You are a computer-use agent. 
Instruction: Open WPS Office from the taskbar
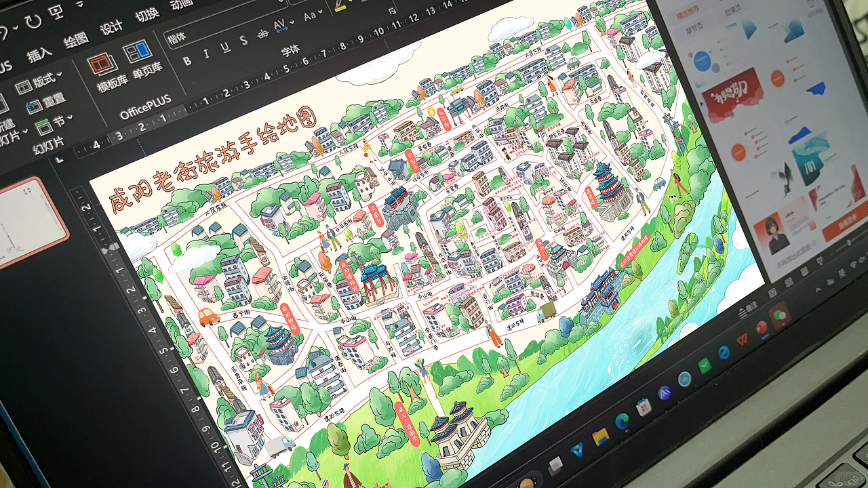pos(743,339)
